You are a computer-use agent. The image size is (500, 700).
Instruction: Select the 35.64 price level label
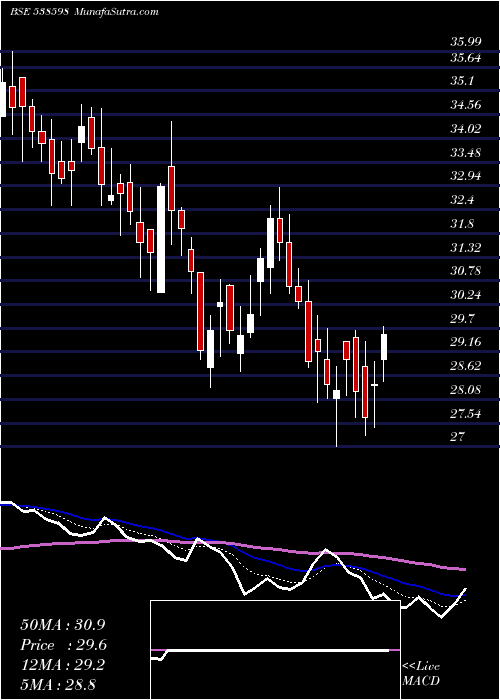click(466, 58)
